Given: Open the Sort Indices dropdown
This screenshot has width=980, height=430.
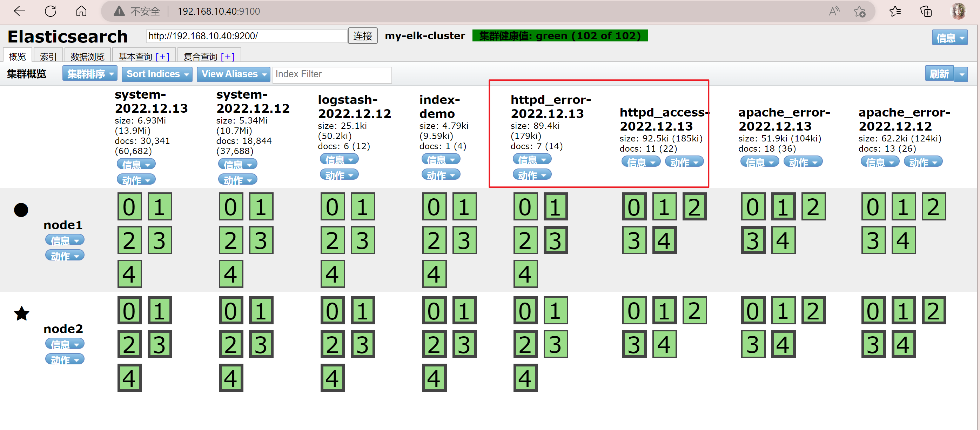Looking at the screenshot, I should coord(157,74).
